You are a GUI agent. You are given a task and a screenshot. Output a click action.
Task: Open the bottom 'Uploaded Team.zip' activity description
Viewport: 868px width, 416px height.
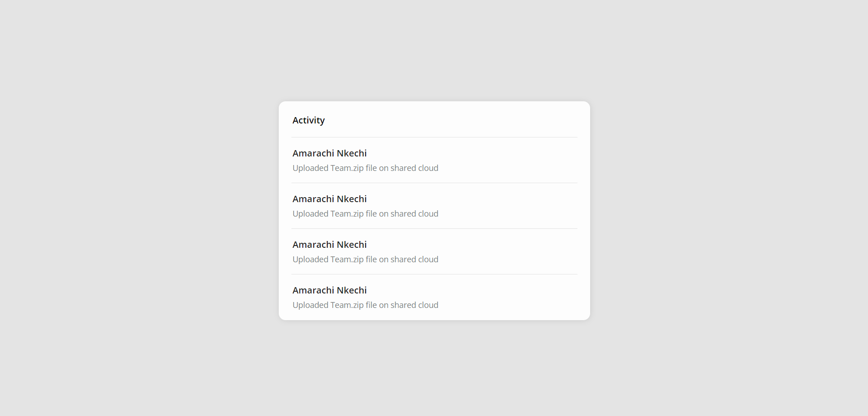pyautogui.click(x=365, y=305)
